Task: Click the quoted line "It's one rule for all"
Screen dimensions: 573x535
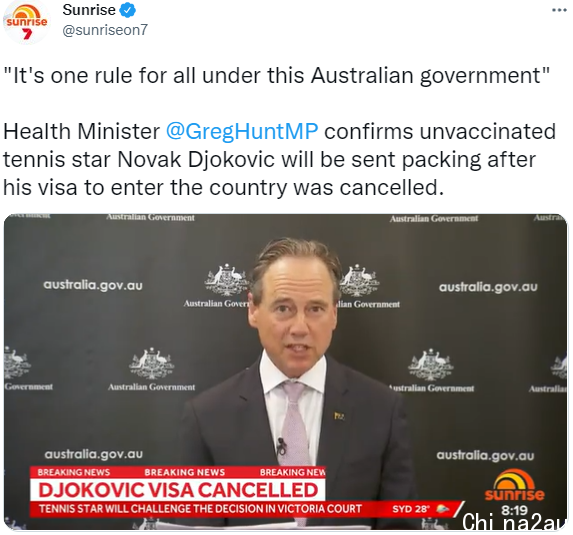Action: pyautogui.click(x=277, y=75)
